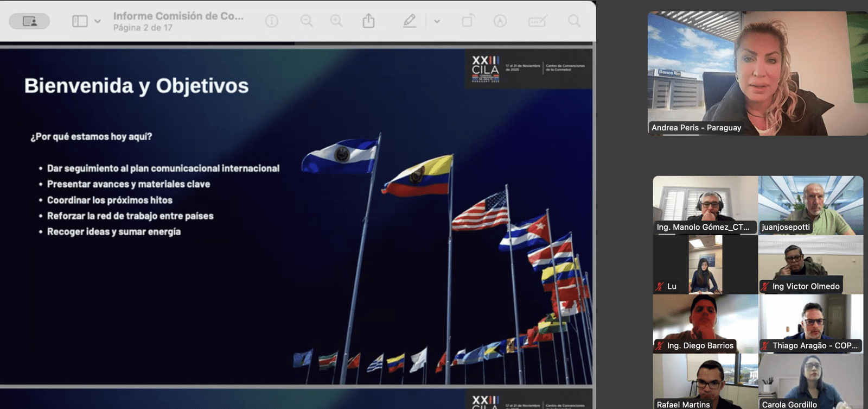Viewport: 868px width, 409px height.
Task: Zoom out of the PDF page
Action: (307, 21)
